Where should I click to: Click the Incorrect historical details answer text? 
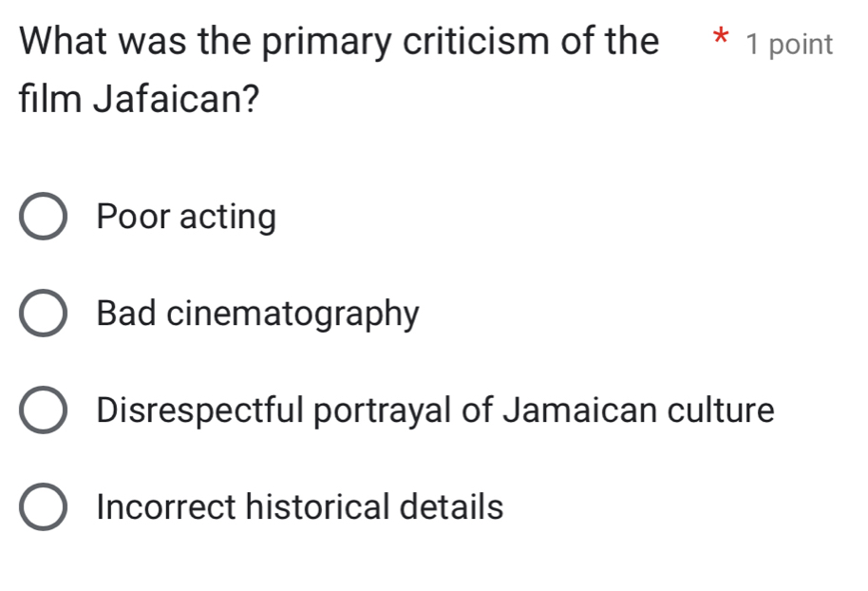(298, 507)
